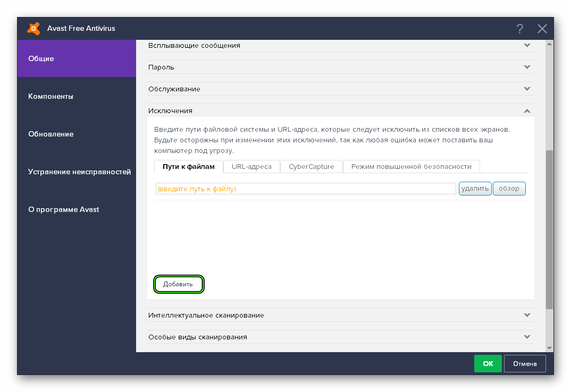The width and height of the screenshot is (571, 392).
Task: Expand the Обслуживание section
Action: pos(340,89)
